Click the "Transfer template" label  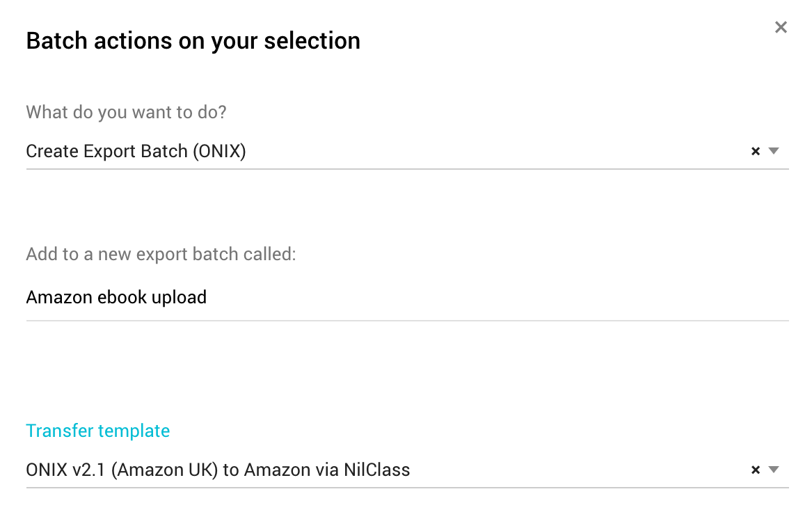pyautogui.click(x=97, y=431)
